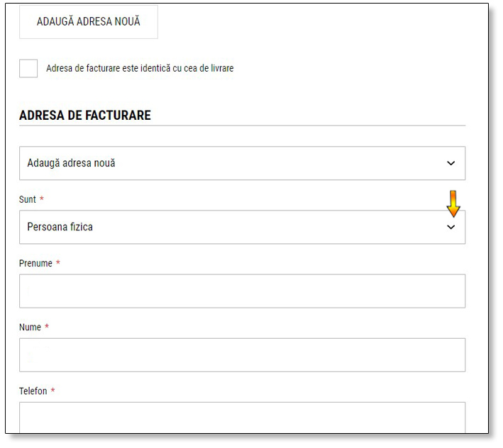This screenshot has width=503, height=448.
Task: Click into the Nume input field
Action: 241,355
